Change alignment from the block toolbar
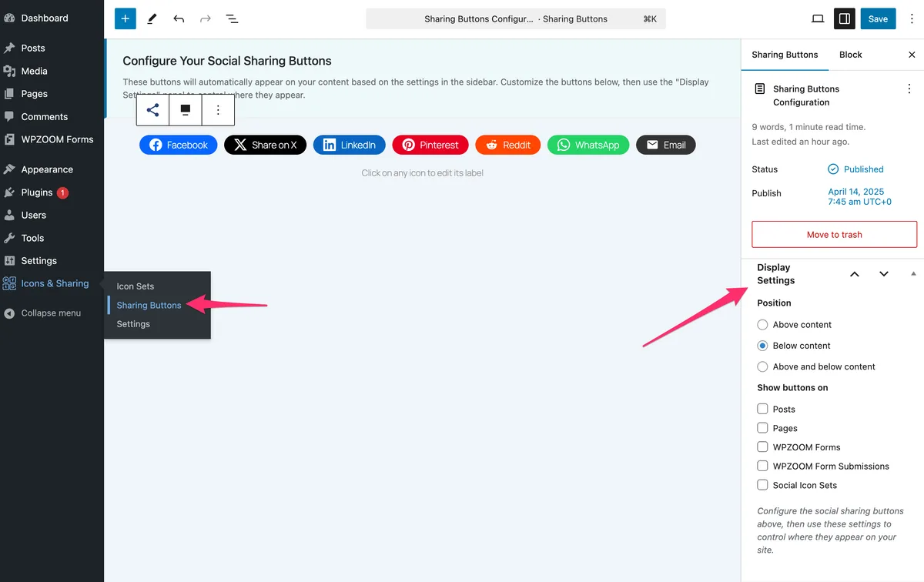 tap(186, 110)
